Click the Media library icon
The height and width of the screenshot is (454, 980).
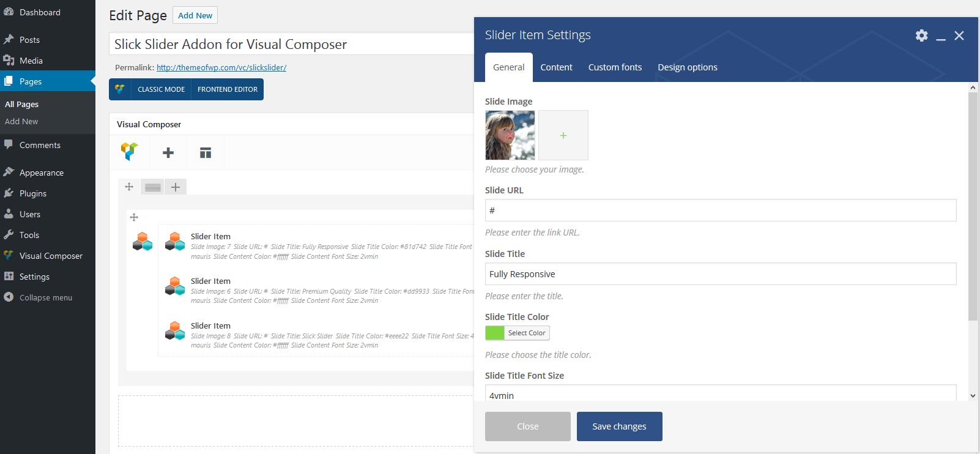[9, 61]
